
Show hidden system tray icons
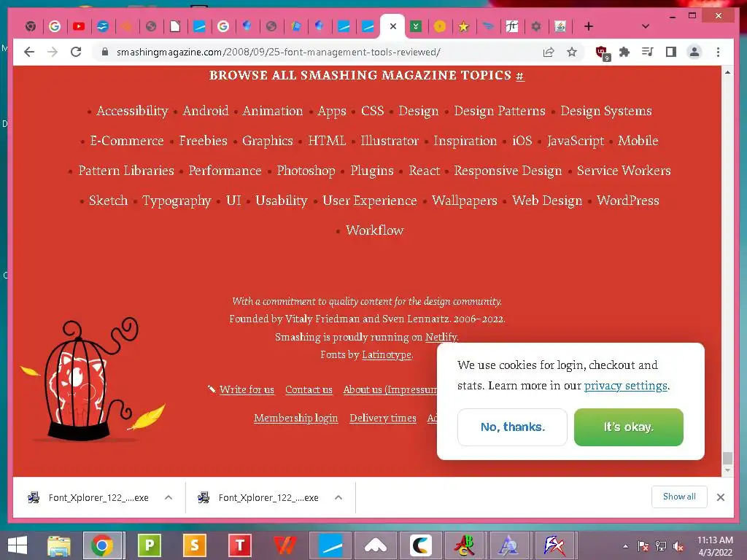(x=625, y=546)
